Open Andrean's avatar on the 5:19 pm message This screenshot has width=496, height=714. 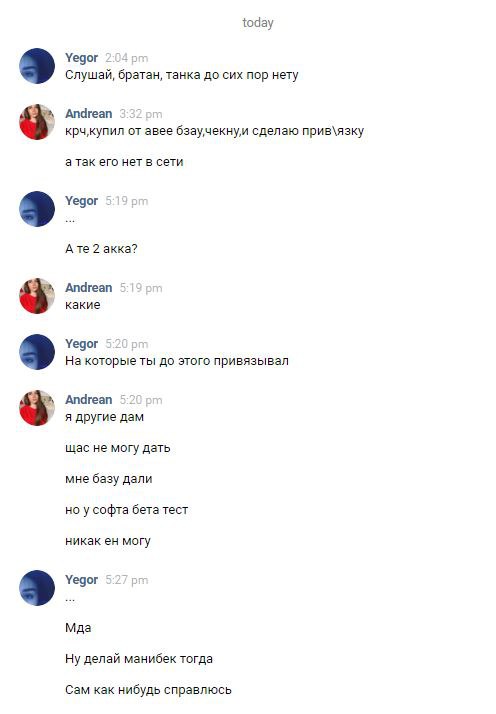coord(37,296)
